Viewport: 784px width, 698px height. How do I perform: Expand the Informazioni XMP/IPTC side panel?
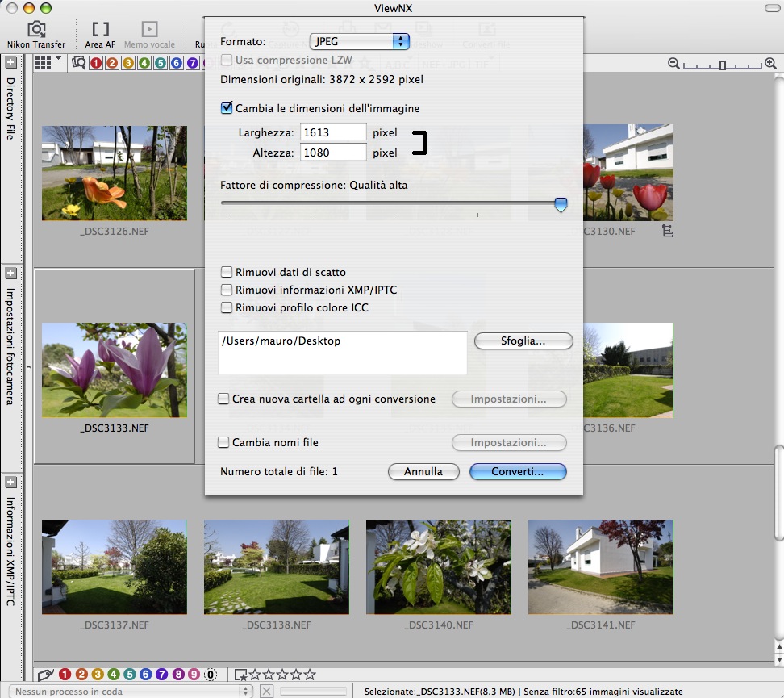[10, 483]
